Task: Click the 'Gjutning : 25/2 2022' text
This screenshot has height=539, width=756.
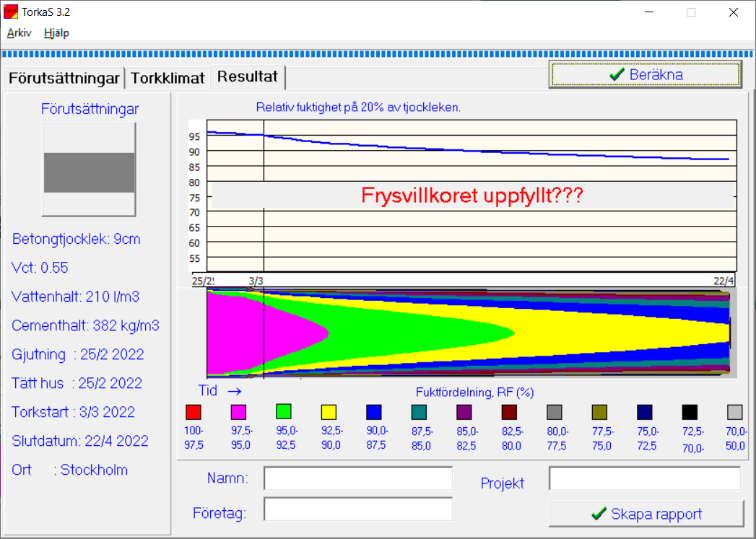Action: [x=78, y=354]
